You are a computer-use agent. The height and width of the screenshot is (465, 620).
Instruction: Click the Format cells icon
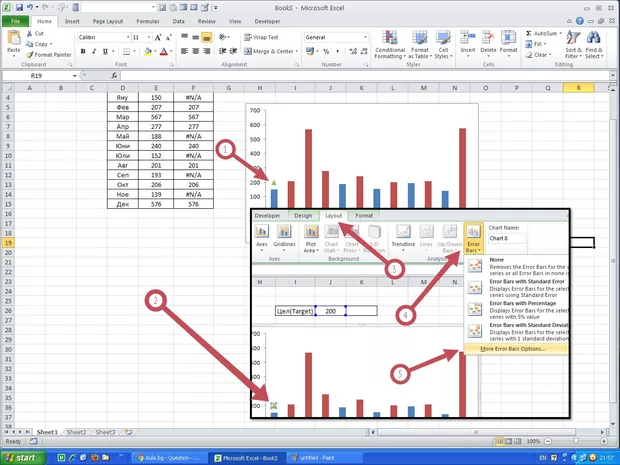pos(508,38)
